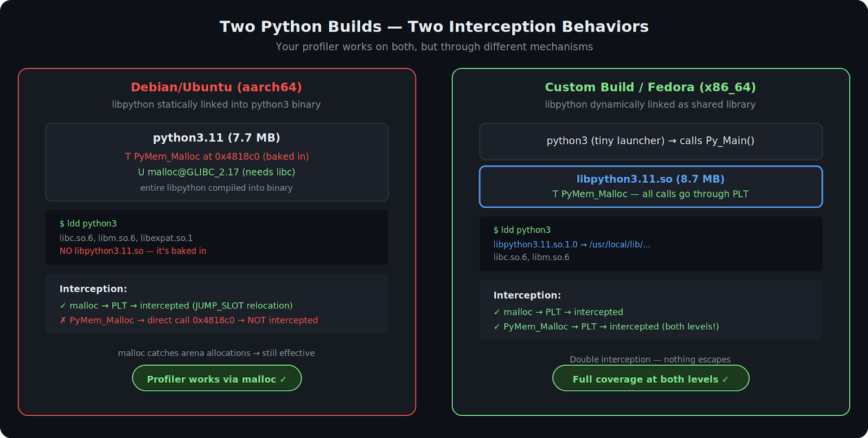The image size is (868, 438).
Task: Open the 'libpython3.11.so.1.0 → /usr/local/lib/...' path
Action: [x=571, y=244]
